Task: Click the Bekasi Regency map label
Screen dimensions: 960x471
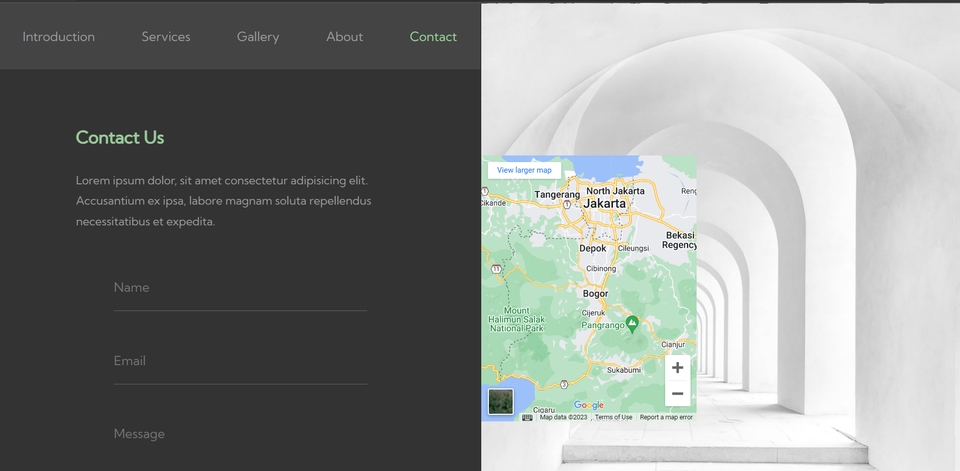Action: 680,240
